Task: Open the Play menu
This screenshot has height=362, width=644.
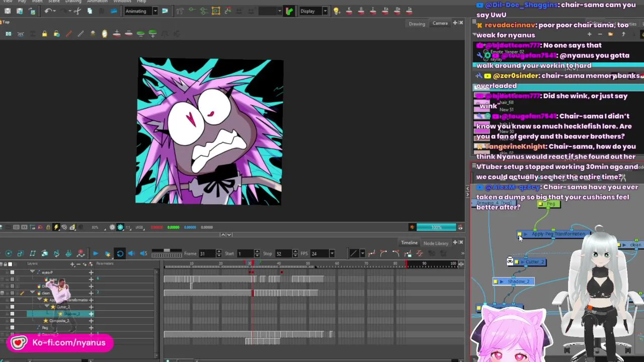Action: coord(22,2)
